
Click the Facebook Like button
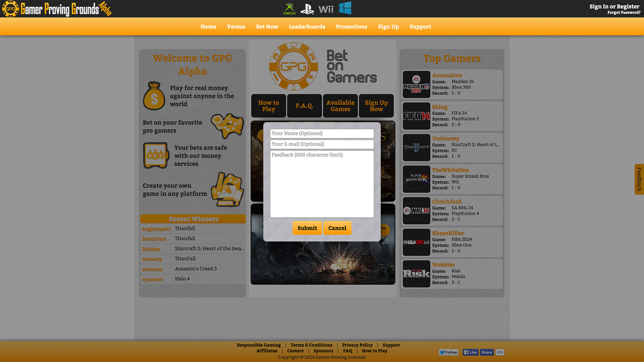pos(471,352)
